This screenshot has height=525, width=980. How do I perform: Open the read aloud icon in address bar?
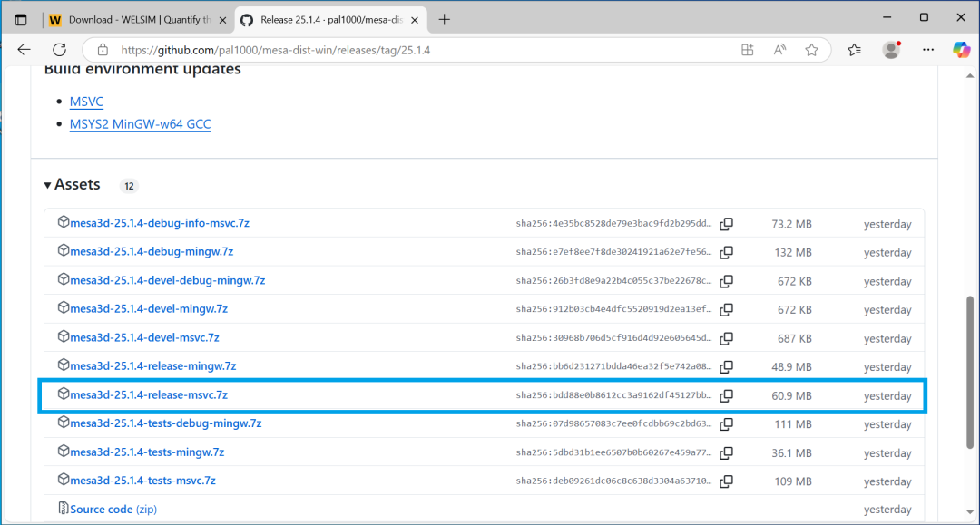click(779, 50)
